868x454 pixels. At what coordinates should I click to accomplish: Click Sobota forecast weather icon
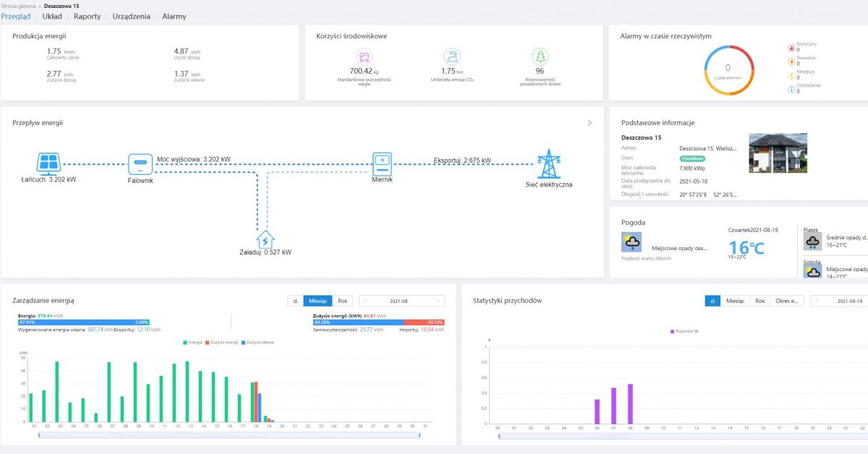[813, 272]
